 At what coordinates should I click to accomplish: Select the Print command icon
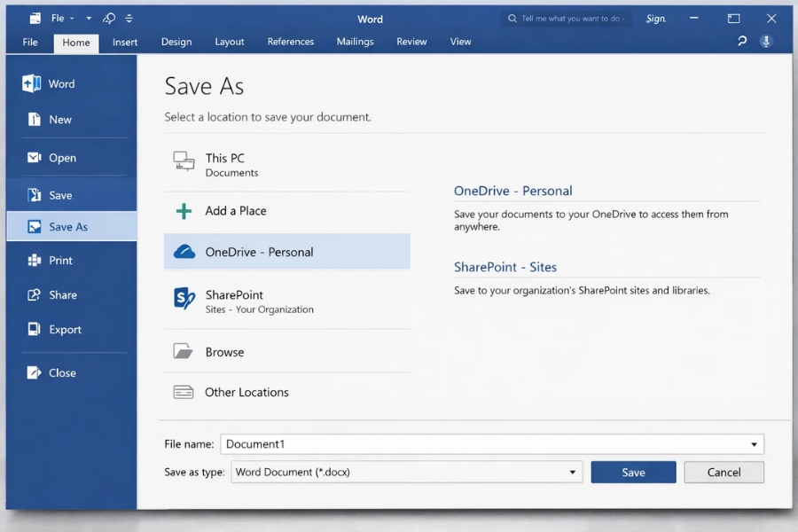coord(31,260)
